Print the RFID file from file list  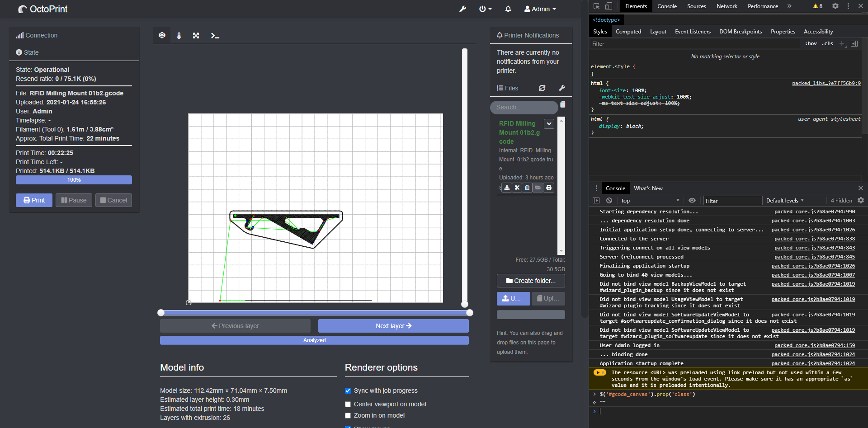tap(548, 188)
